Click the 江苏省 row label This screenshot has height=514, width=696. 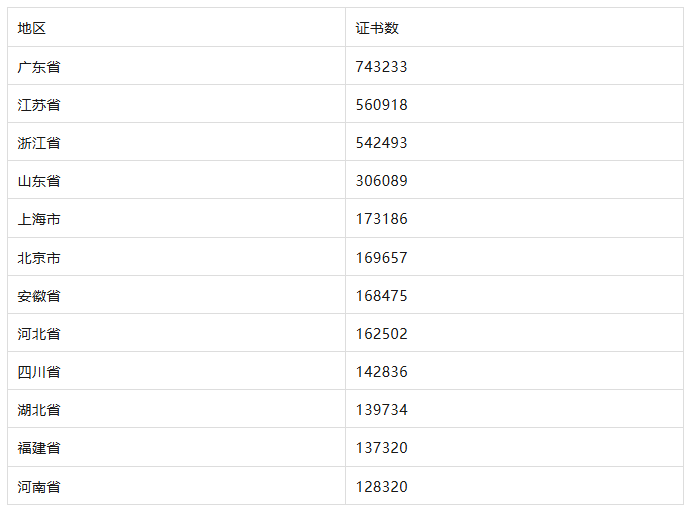[x=39, y=105]
